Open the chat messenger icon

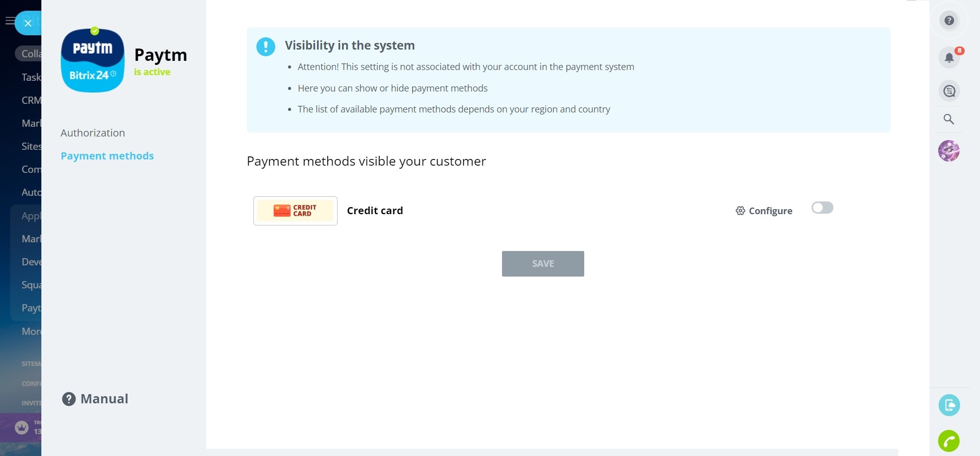(x=949, y=91)
